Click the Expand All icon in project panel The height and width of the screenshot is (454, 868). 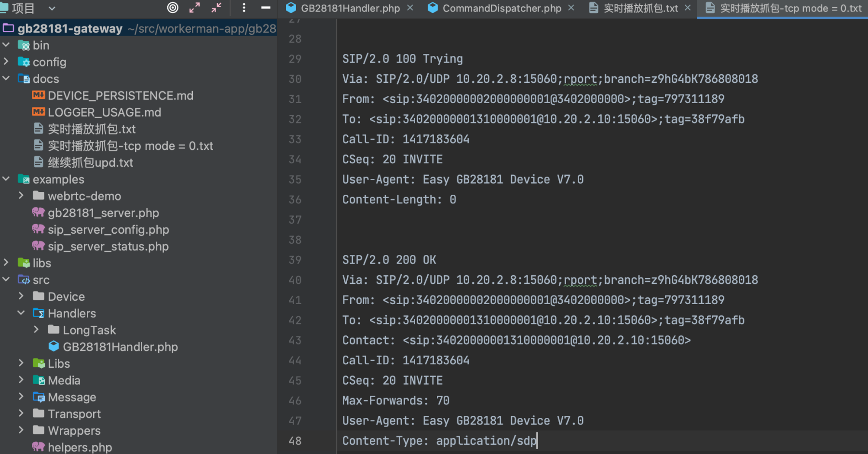click(194, 8)
